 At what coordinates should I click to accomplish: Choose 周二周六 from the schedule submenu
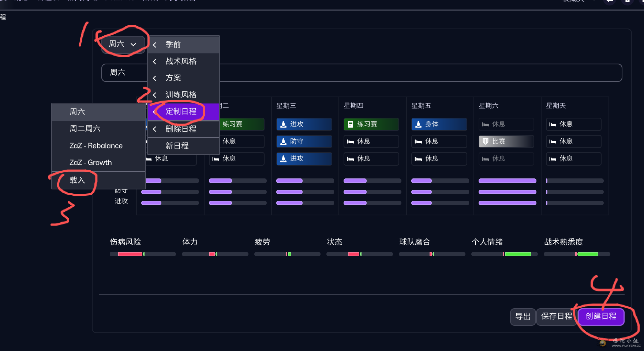pyautogui.click(x=85, y=129)
